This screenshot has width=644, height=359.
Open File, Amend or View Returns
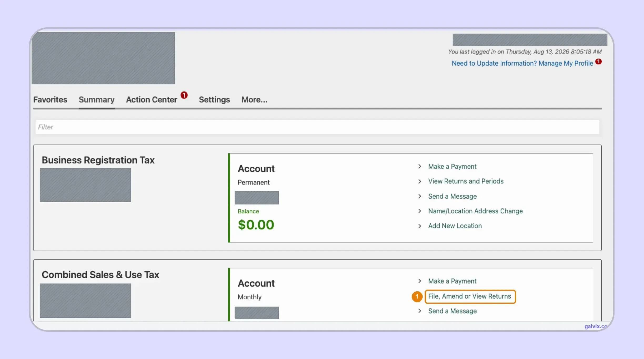click(470, 296)
